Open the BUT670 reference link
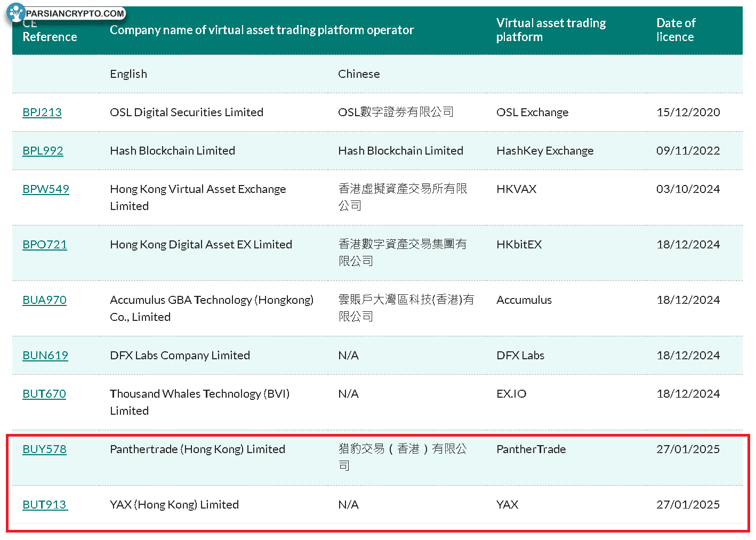This screenshot has width=756, height=540. pyautogui.click(x=44, y=394)
